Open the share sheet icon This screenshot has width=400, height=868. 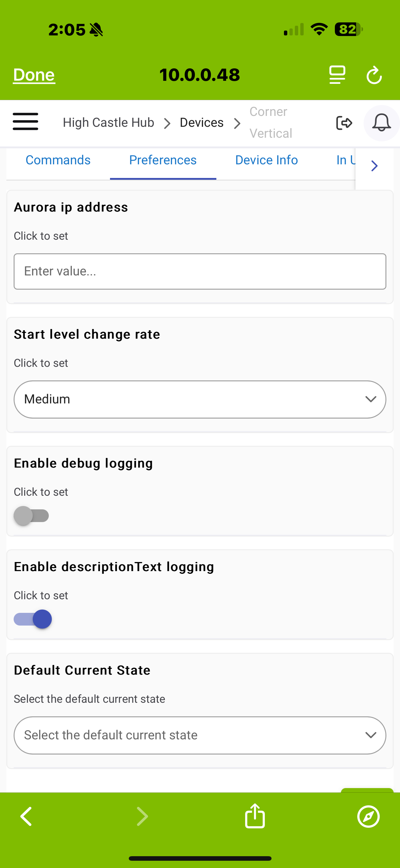coord(255,816)
